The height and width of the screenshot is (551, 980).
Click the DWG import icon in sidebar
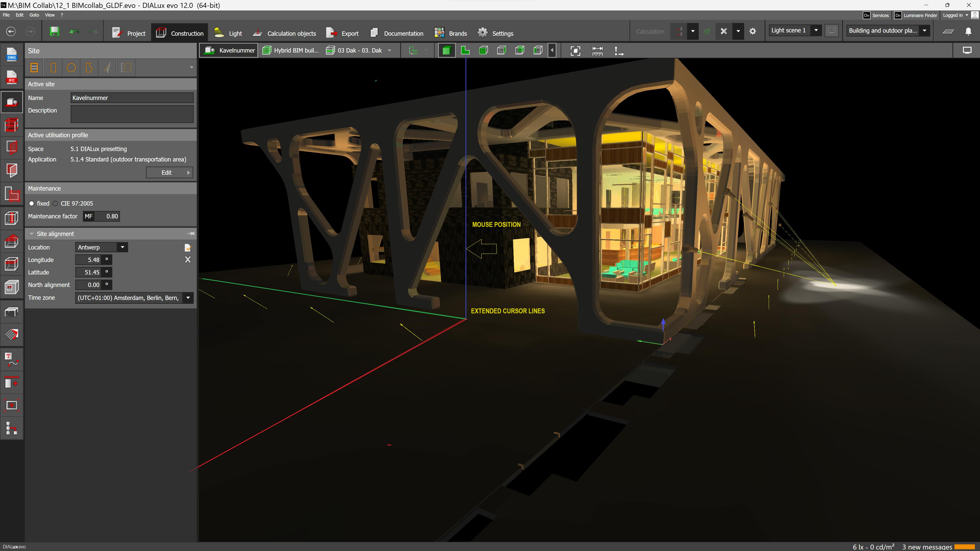point(11,54)
